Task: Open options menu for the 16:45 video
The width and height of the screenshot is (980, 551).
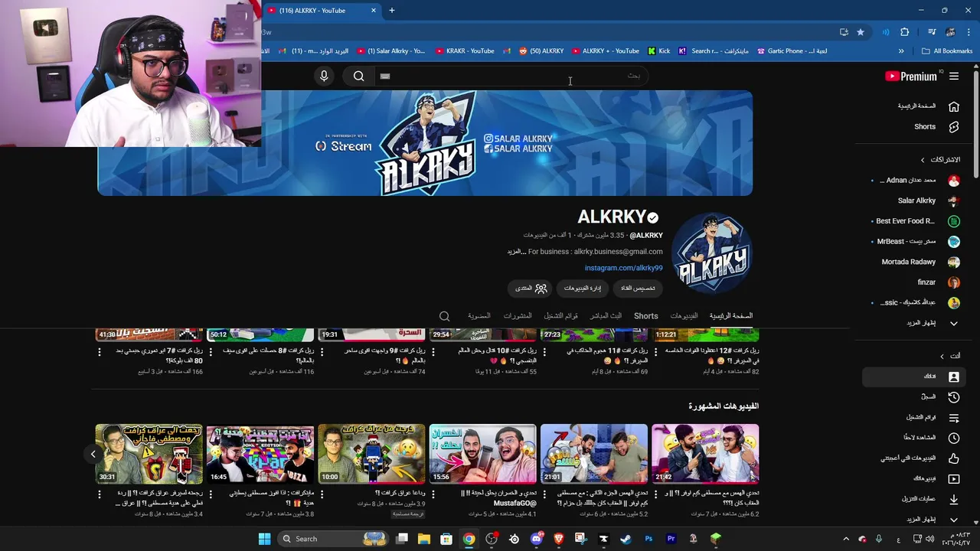Action: [211, 495]
